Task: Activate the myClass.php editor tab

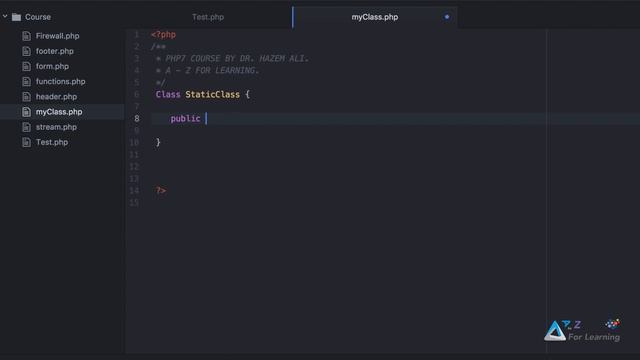Action: point(375,17)
